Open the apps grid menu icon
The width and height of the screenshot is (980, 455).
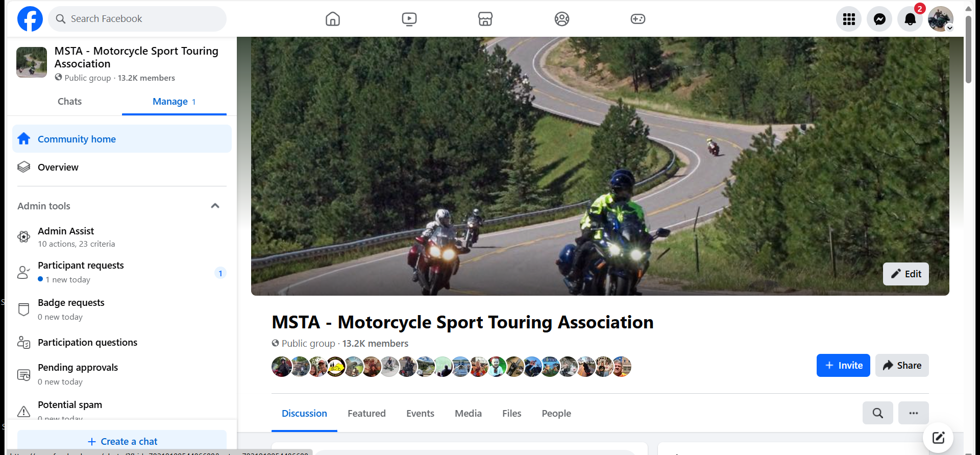click(x=849, y=19)
